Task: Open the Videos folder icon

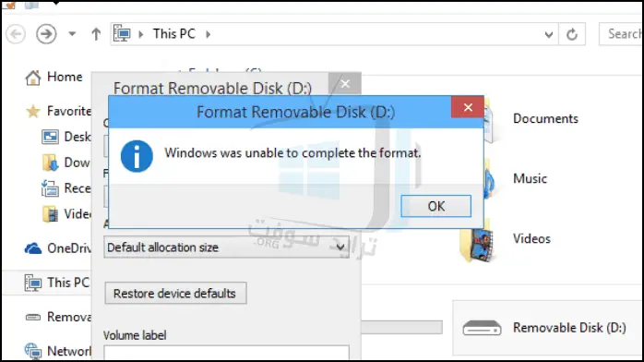Action: pyautogui.click(x=478, y=244)
